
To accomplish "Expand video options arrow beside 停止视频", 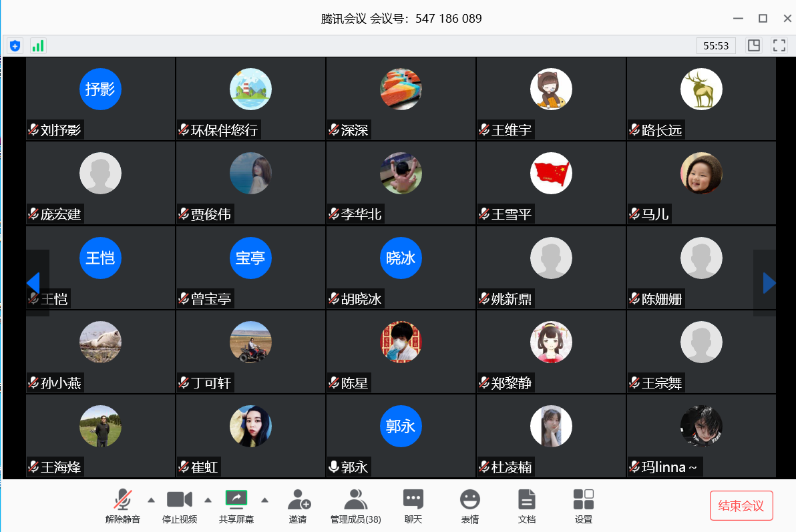I will 208,499.
